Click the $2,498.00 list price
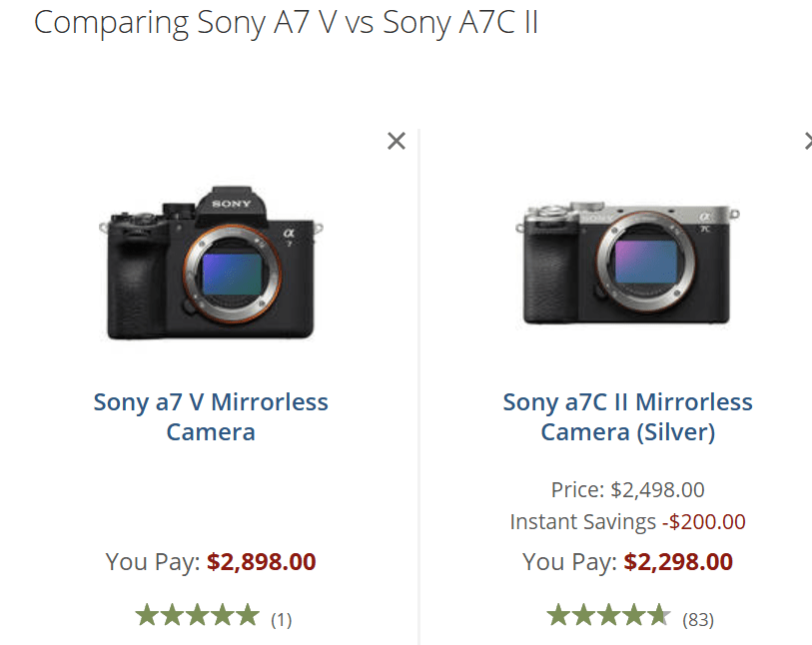The height and width of the screenshot is (645, 812). pyautogui.click(x=657, y=490)
